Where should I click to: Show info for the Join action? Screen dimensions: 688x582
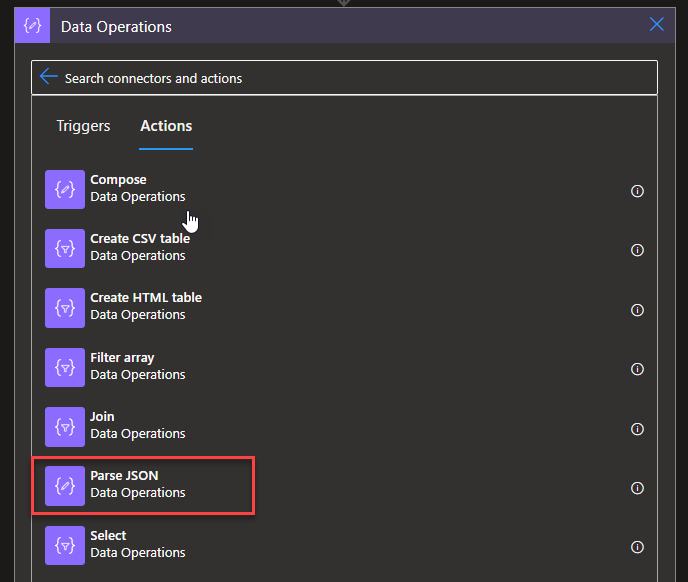point(637,429)
